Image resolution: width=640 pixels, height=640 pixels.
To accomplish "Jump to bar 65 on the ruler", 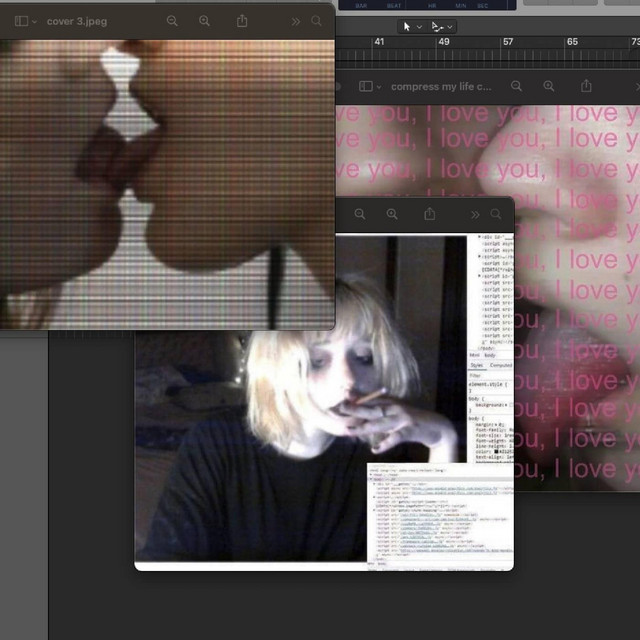I will tap(572, 42).
